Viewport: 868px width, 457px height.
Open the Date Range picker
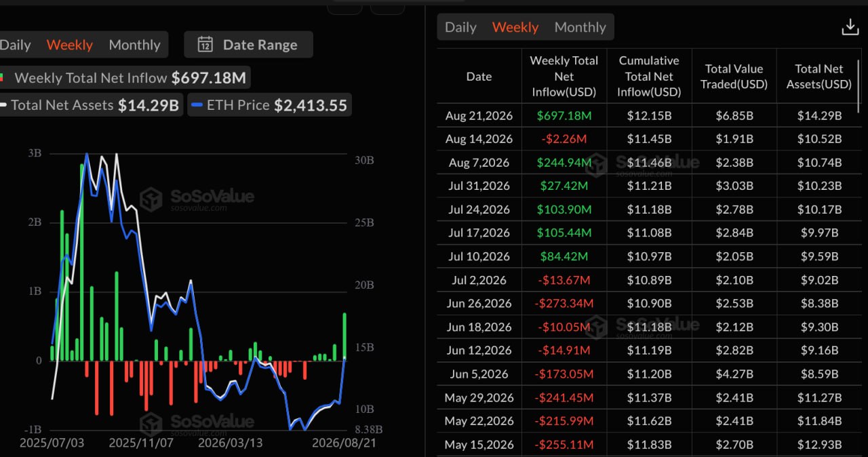click(x=248, y=45)
